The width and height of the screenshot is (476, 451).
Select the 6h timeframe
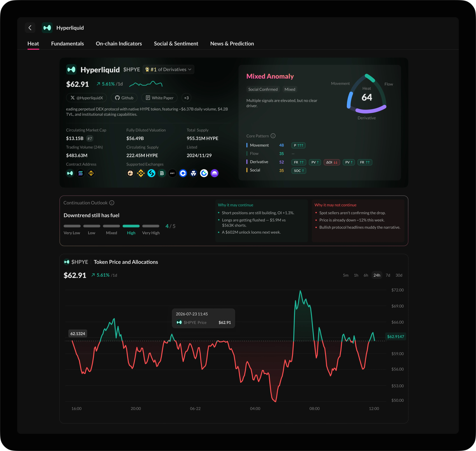tap(366, 275)
